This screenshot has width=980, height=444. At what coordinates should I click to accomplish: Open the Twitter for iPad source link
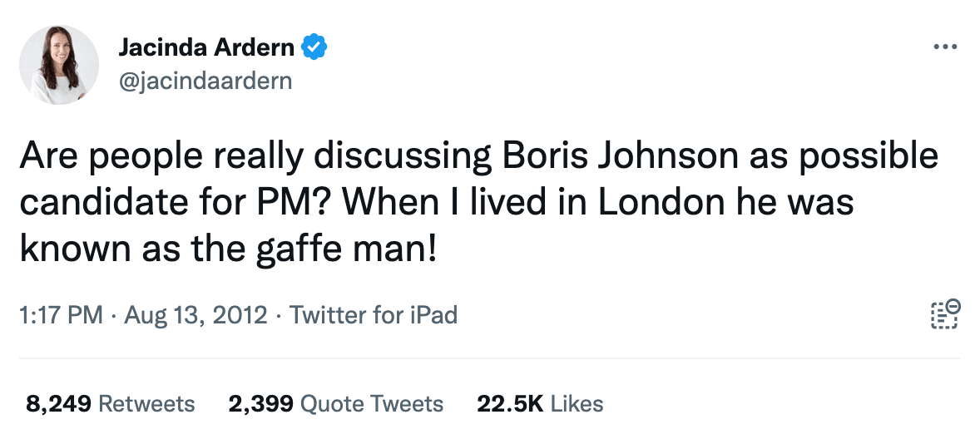(x=373, y=316)
